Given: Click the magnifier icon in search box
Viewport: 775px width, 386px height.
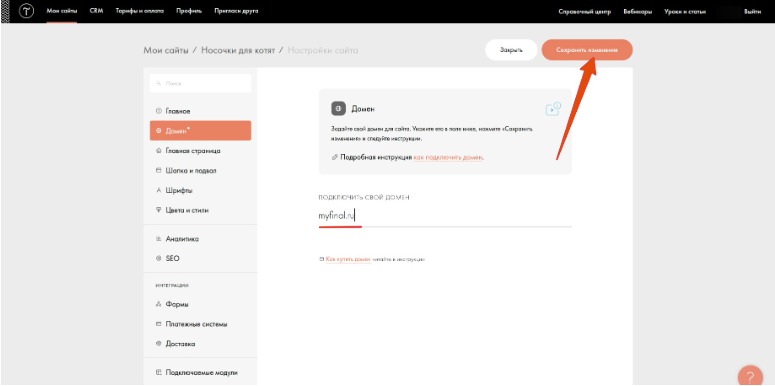Looking at the screenshot, I should pos(158,84).
